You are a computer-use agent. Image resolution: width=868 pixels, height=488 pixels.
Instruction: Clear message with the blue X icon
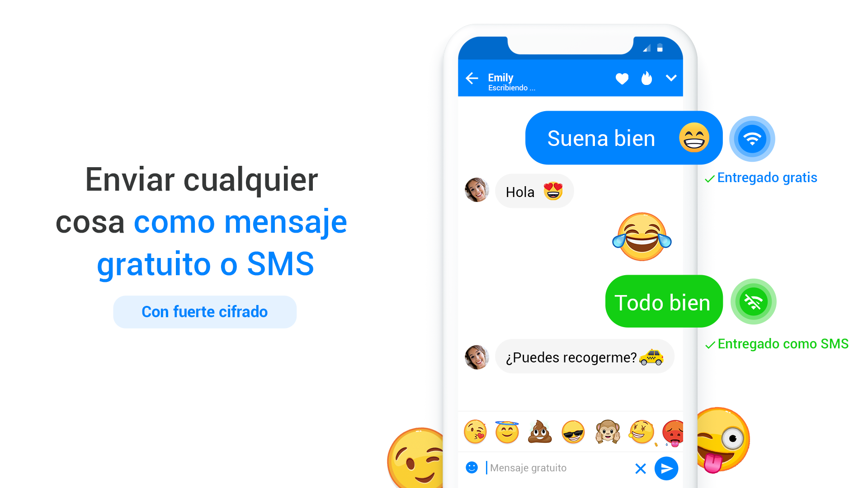[641, 469]
